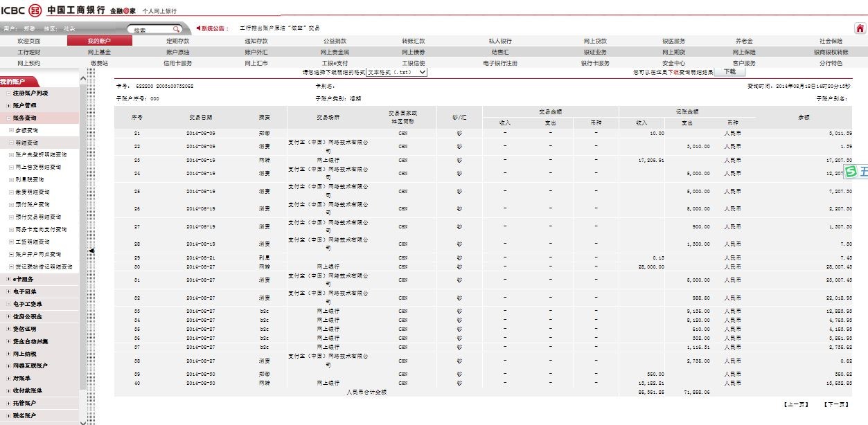Select 预付账户查询 in the sidebar
The width and height of the screenshot is (868, 425).
pyautogui.click(x=33, y=205)
